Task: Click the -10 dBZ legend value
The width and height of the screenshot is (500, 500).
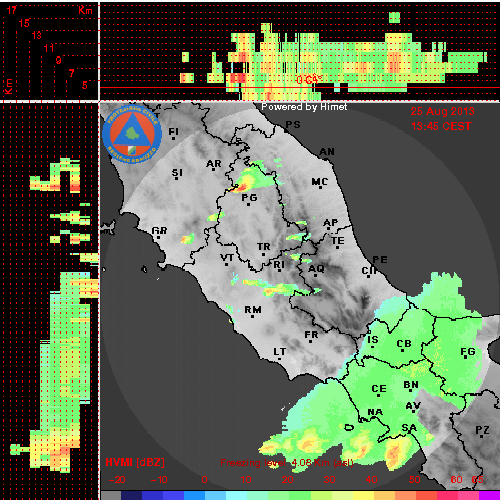Action: (x=159, y=480)
